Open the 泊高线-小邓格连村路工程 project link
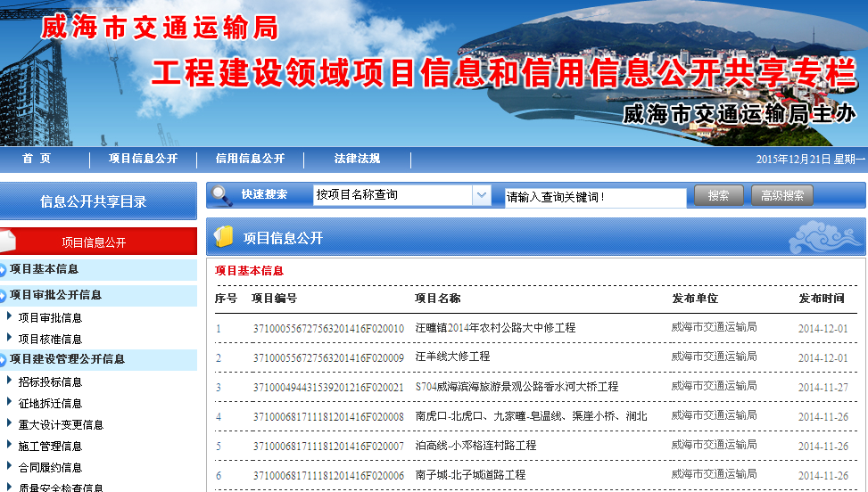 click(x=475, y=445)
